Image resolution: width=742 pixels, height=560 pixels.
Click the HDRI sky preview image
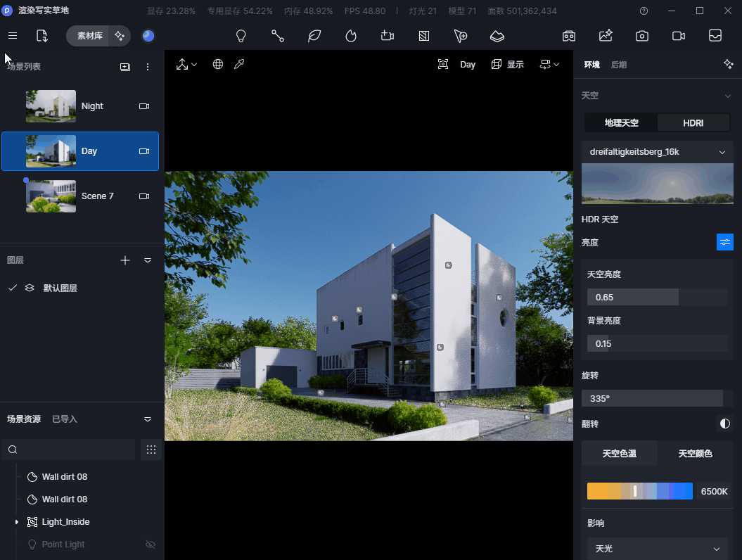658,184
